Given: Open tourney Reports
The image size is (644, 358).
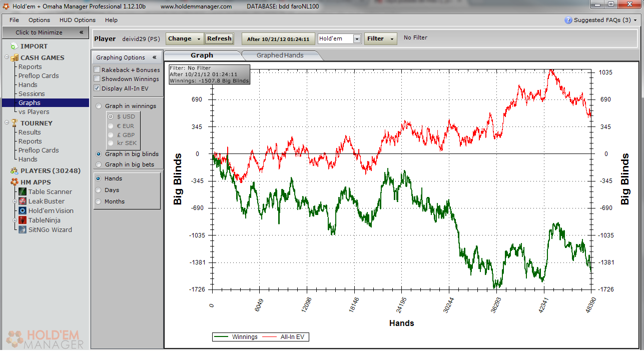Looking at the screenshot, I should tap(30, 141).
